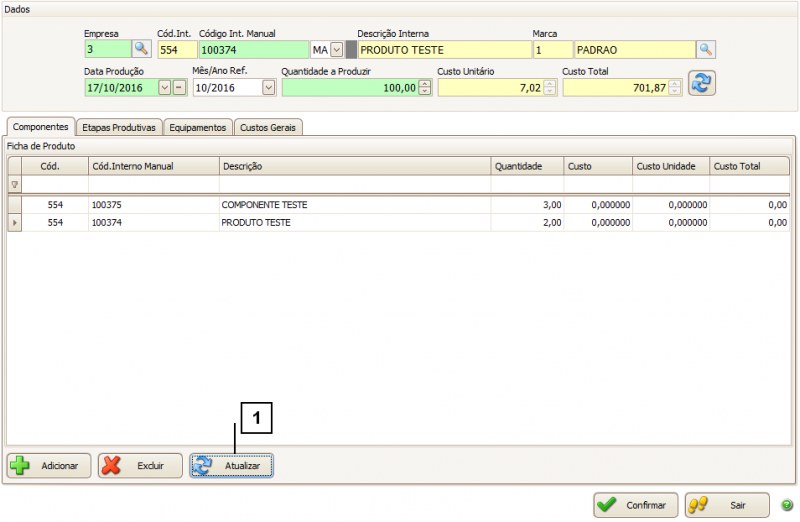Click the Empresa search magnifier icon
The height and width of the screenshot is (522, 800).
pyautogui.click(x=141, y=49)
